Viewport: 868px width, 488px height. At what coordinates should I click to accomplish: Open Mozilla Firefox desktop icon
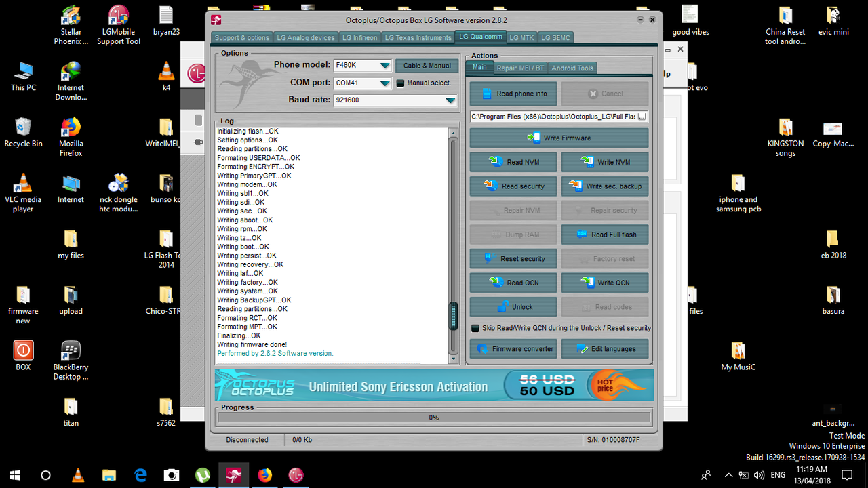[71, 137]
